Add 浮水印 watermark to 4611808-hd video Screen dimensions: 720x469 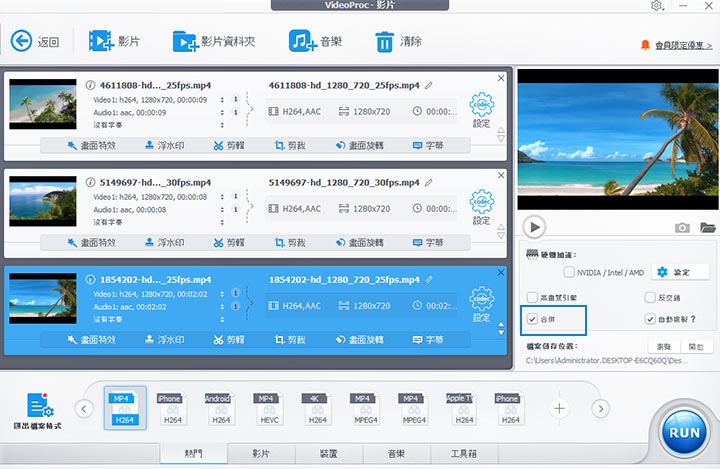pyautogui.click(x=165, y=146)
